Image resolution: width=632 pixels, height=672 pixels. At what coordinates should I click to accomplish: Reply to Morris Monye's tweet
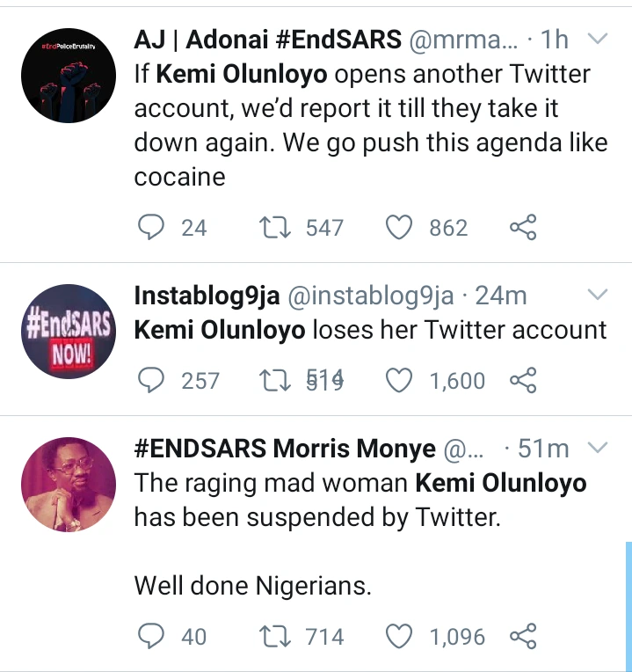pyautogui.click(x=152, y=636)
